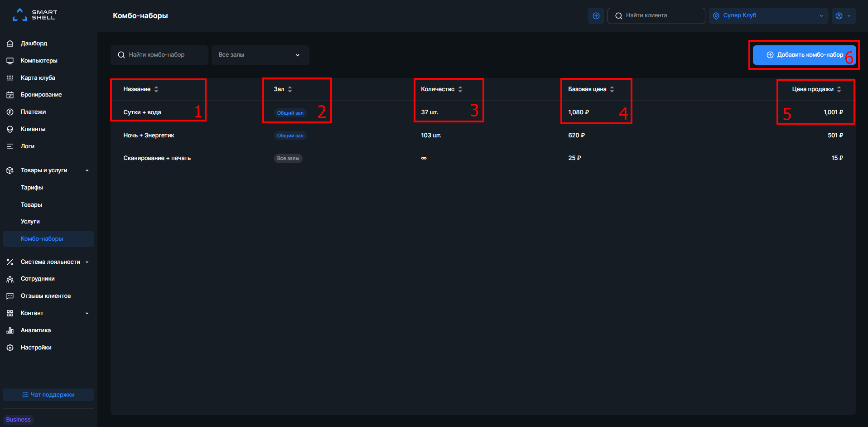Sort by Количество column arrows
The height and width of the screenshot is (427, 868).
(460, 89)
